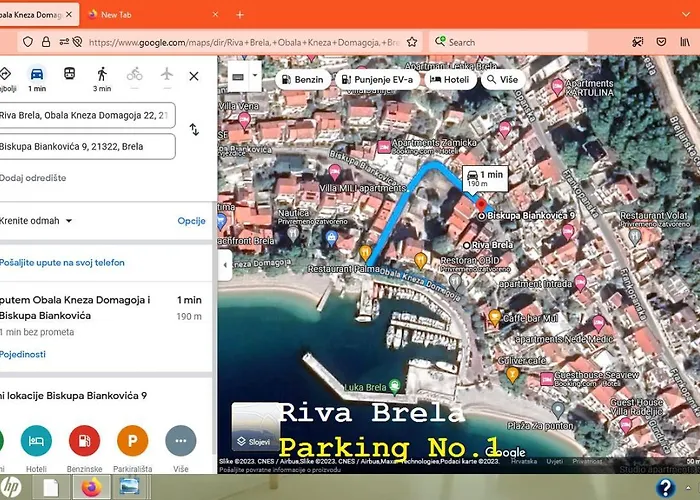Open Restoran OBID restaurant marker
Viewport: 700px width, 500px height.
pyautogui.click(x=454, y=281)
